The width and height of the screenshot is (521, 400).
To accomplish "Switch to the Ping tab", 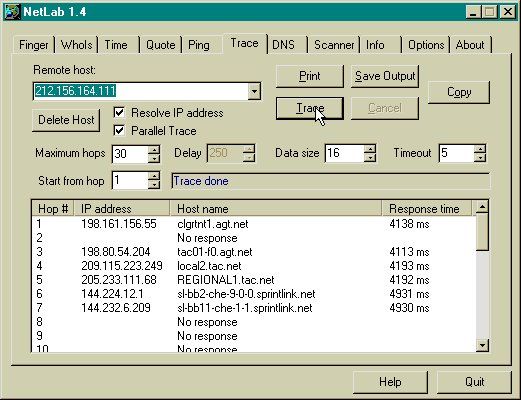I will [x=199, y=45].
